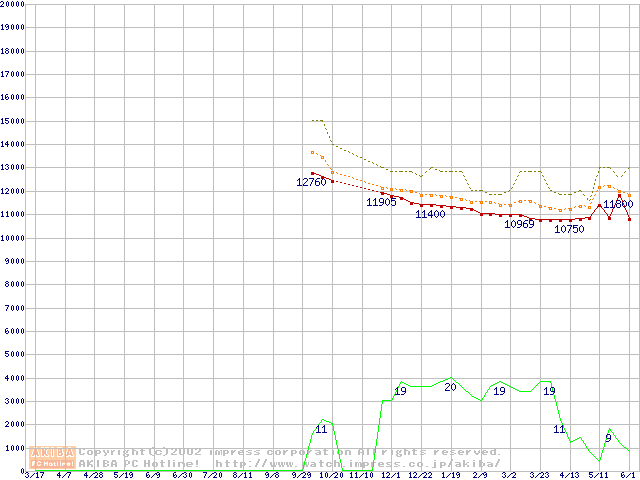The height and width of the screenshot is (480, 640).
Task: Click the impress corporation copyright notice
Action: (x=290, y=452)
